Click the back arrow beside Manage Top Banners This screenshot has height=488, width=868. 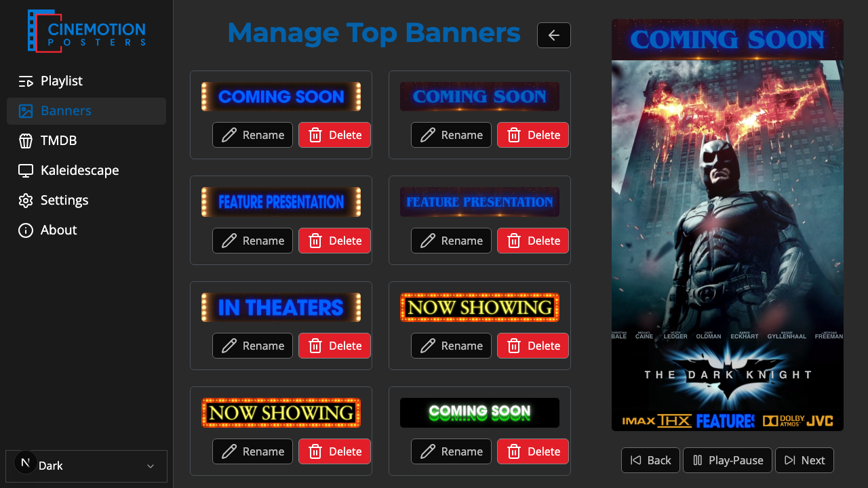[x=554, y=35]
